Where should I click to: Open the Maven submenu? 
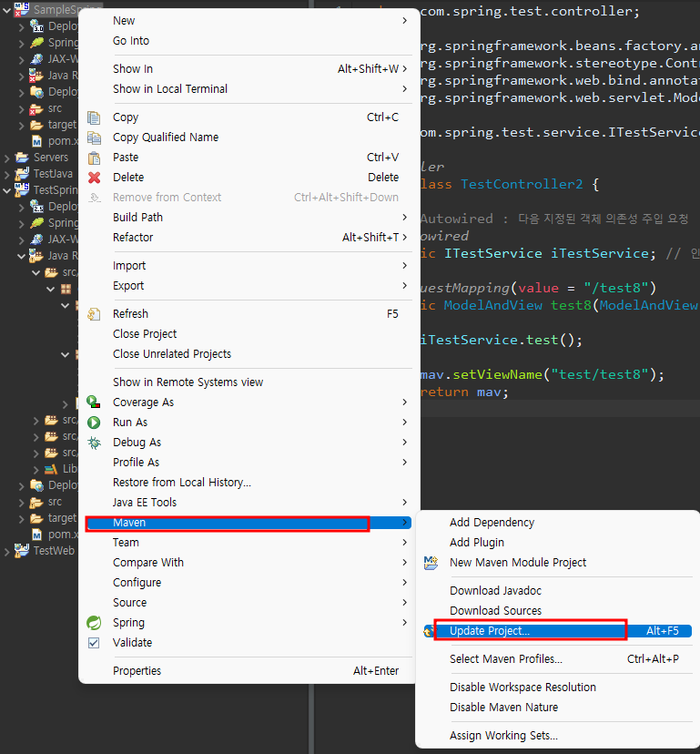[249, 523]
